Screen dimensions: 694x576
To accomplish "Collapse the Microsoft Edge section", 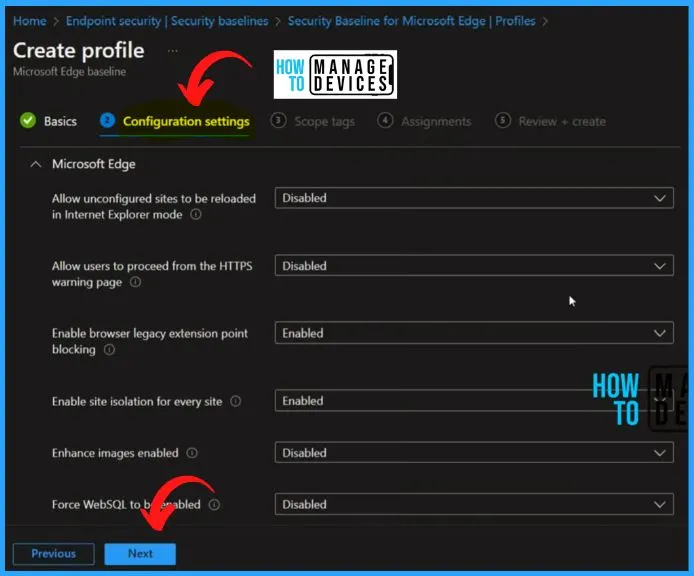I will coord(36,165).
